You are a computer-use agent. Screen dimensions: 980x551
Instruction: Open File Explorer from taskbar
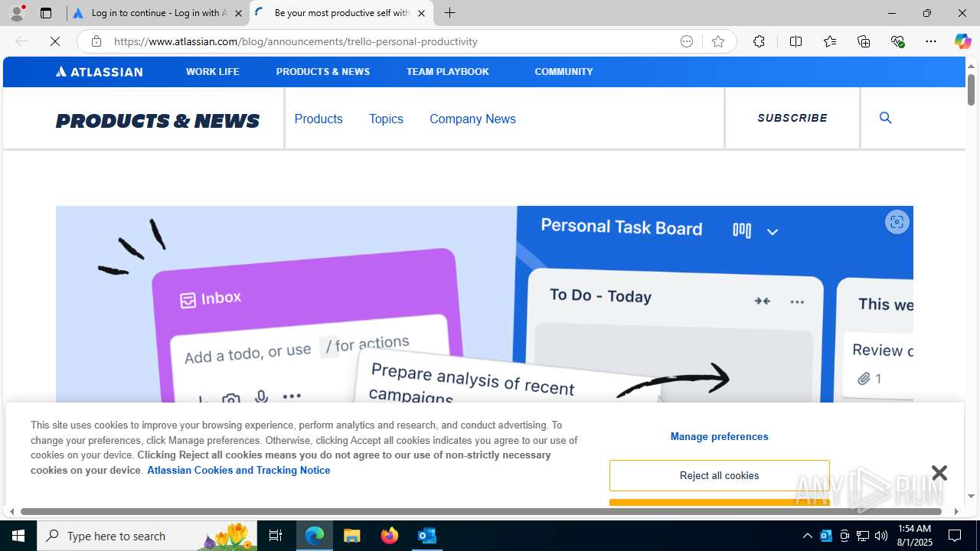click(x=352, y=536)
